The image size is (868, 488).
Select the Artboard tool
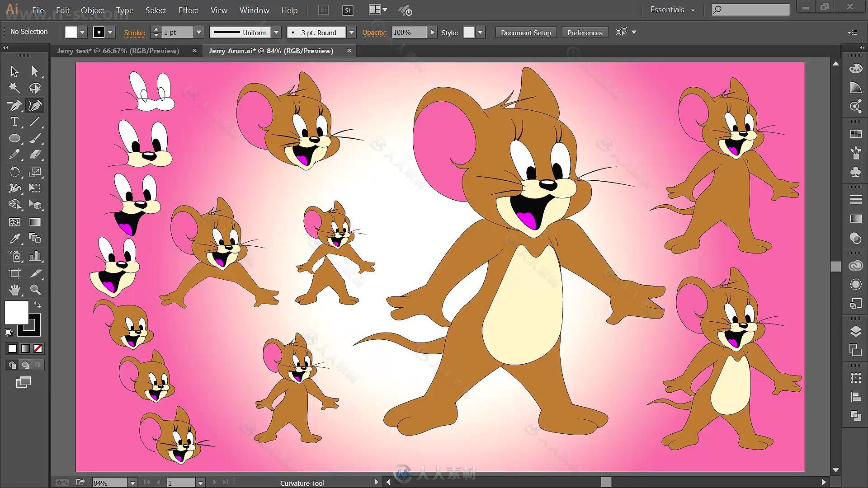tap(14, 273)
